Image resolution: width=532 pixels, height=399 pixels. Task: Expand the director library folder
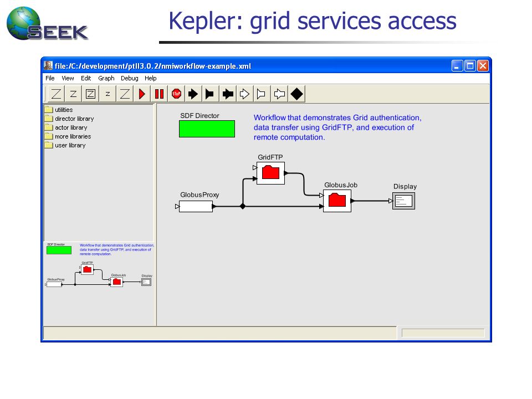tap(69, 119)
